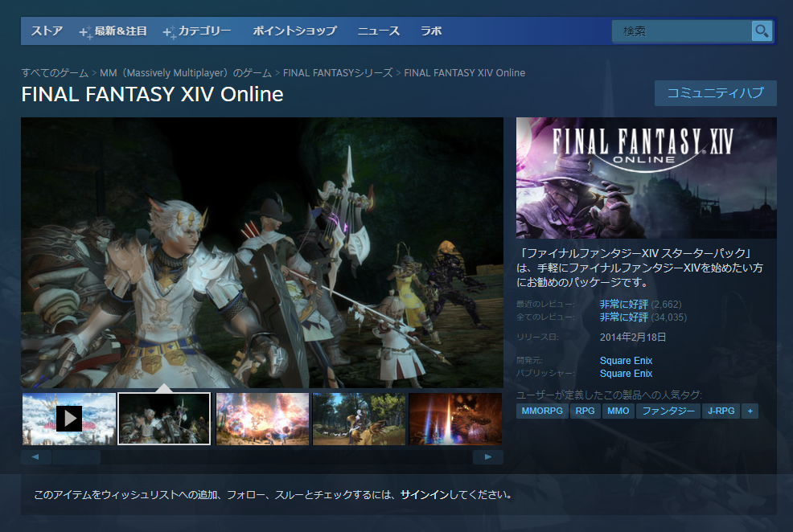Click the main highlighted screenshot

click(262, 252)
